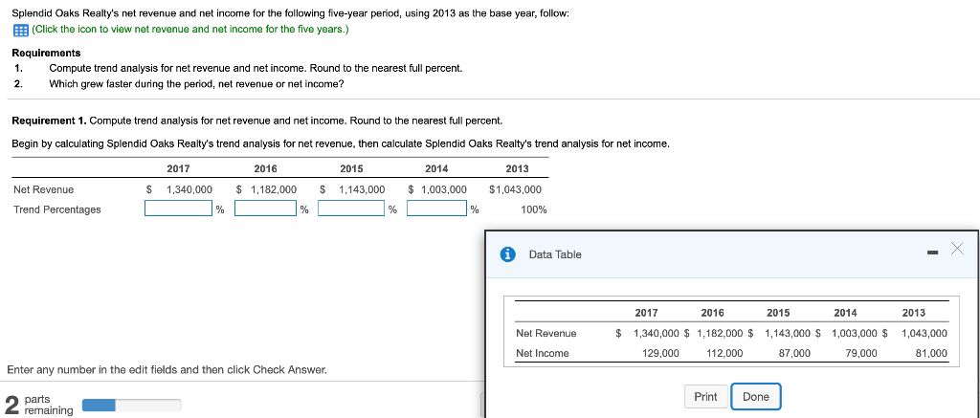Select the 2015 trend percentage field

pyautogui.click(x=352, y=209)
